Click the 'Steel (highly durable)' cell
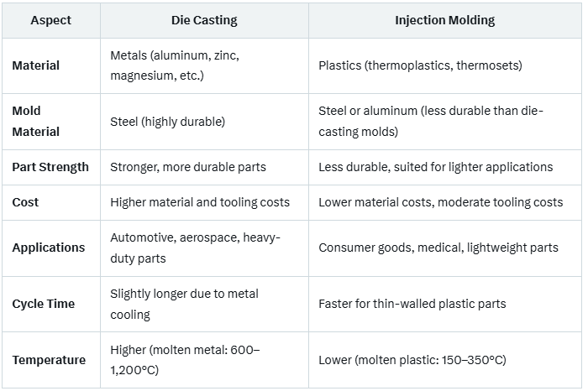This screenshot has height=391, width=588. (167, 122)
